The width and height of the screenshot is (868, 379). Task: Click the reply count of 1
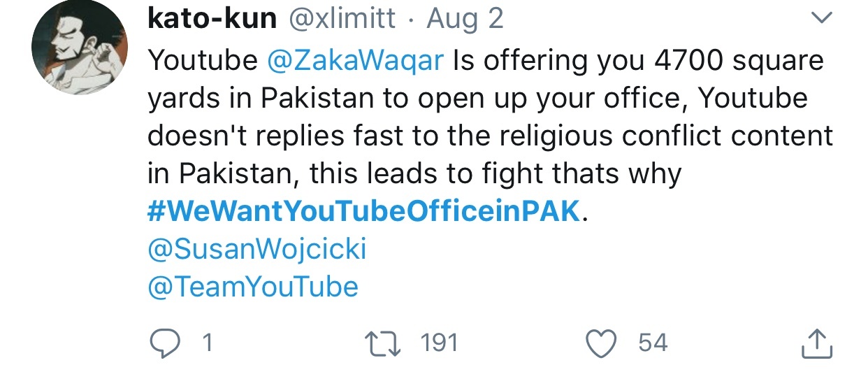207,343
